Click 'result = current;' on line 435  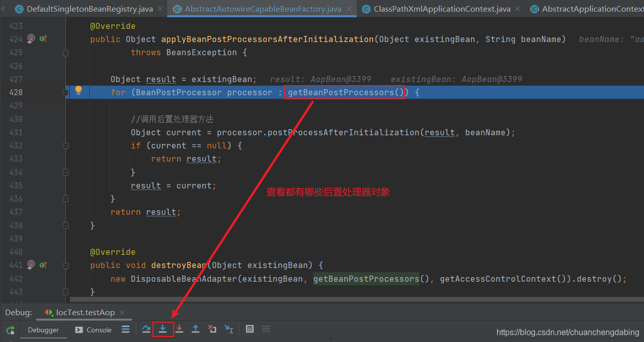(174, 185)
